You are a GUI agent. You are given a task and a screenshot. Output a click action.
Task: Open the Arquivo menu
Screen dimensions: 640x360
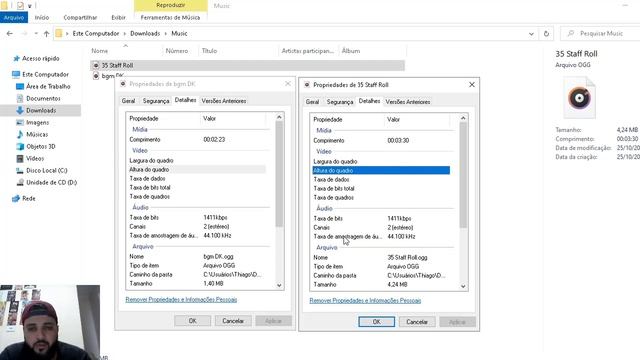(x=14, y=18)
